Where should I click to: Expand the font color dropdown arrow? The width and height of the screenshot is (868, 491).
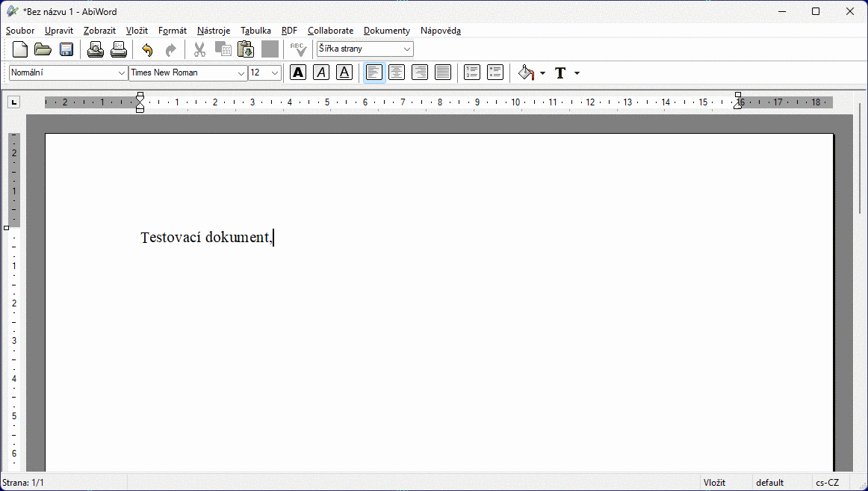[x=577, y=73]
